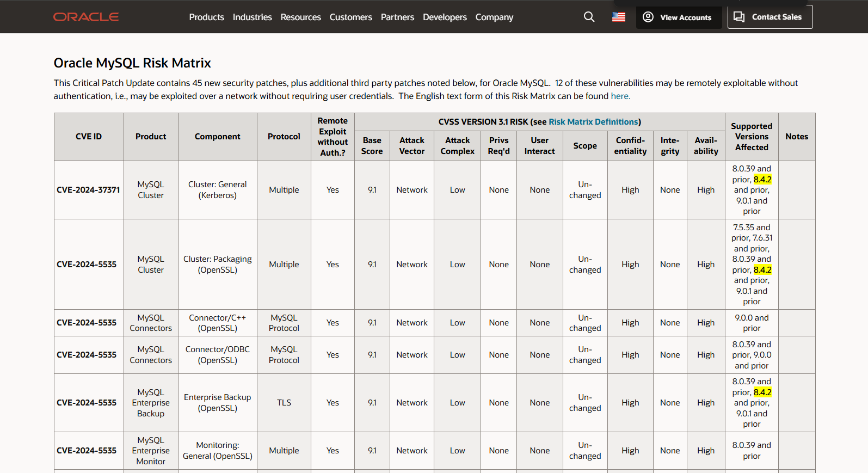868x473 pixels.
Task: Open the Customers menu
Action: click(x=350, y=17)
